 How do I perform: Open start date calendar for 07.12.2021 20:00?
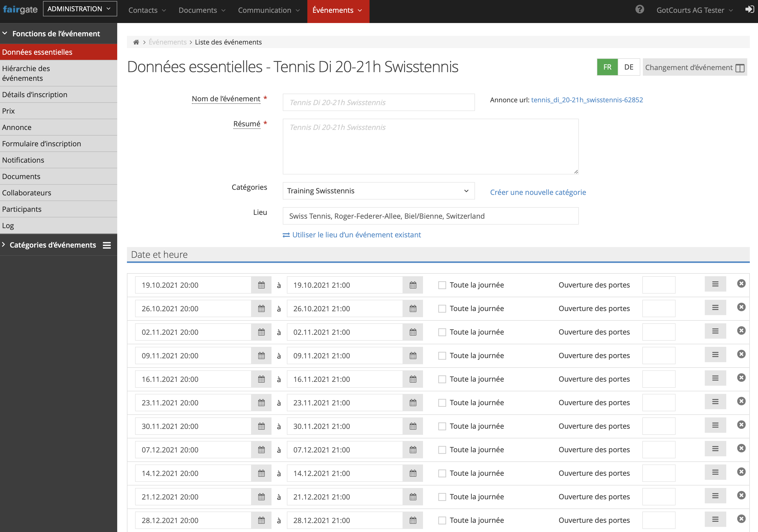(261, 450)
